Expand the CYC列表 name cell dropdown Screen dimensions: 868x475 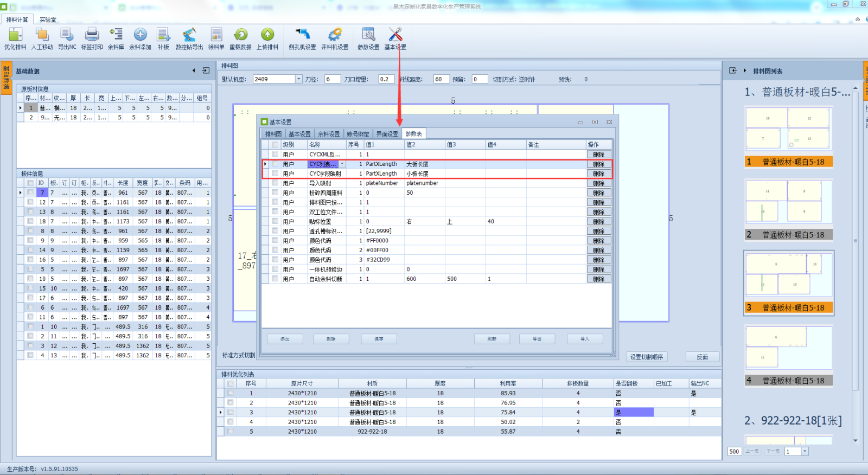(x=342, y=164)
